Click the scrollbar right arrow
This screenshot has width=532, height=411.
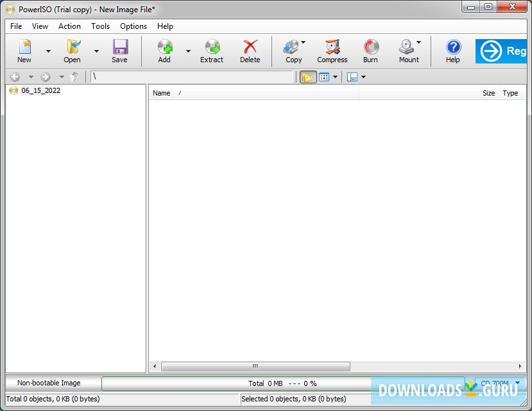[520, 366]
